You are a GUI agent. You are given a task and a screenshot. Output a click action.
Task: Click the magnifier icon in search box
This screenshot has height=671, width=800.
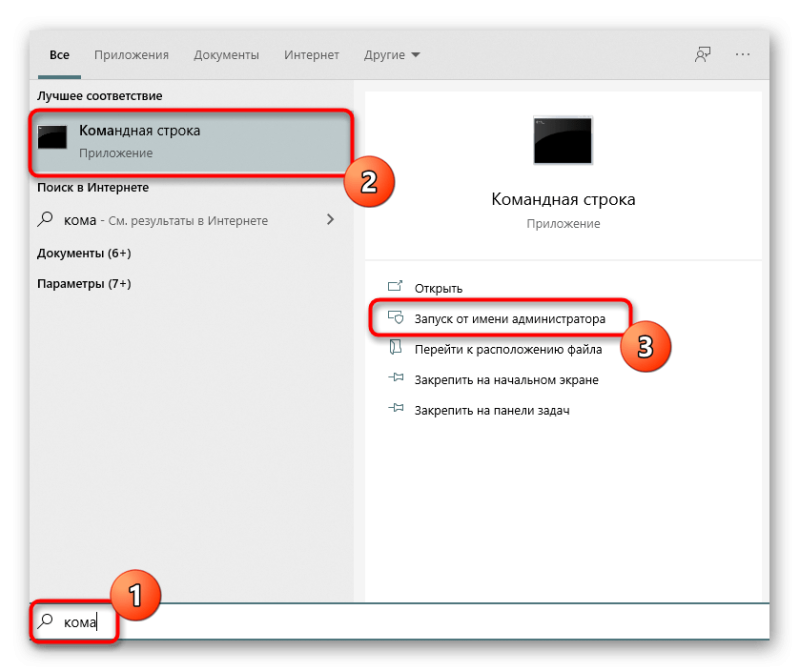coord(45,621)
